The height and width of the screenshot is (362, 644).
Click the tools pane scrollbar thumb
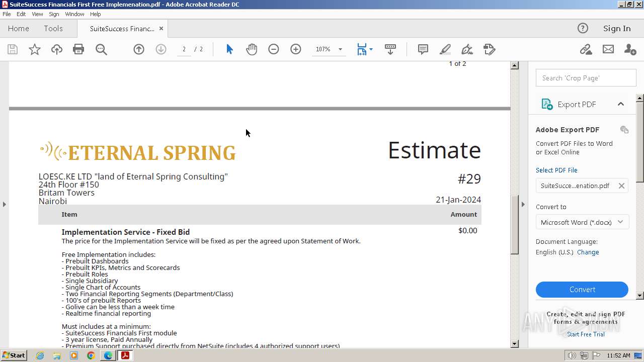pyautogui.click(x=640, y=142)
